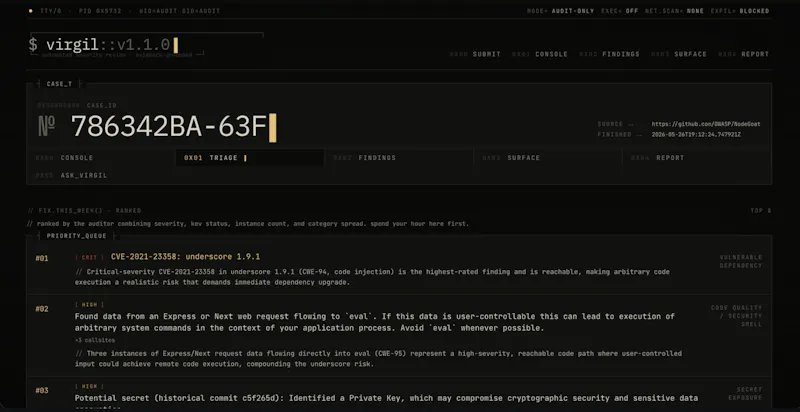The image size is (800, 412).
Task: Switch to the case SURFACE tab
Action: pos(548,158)
